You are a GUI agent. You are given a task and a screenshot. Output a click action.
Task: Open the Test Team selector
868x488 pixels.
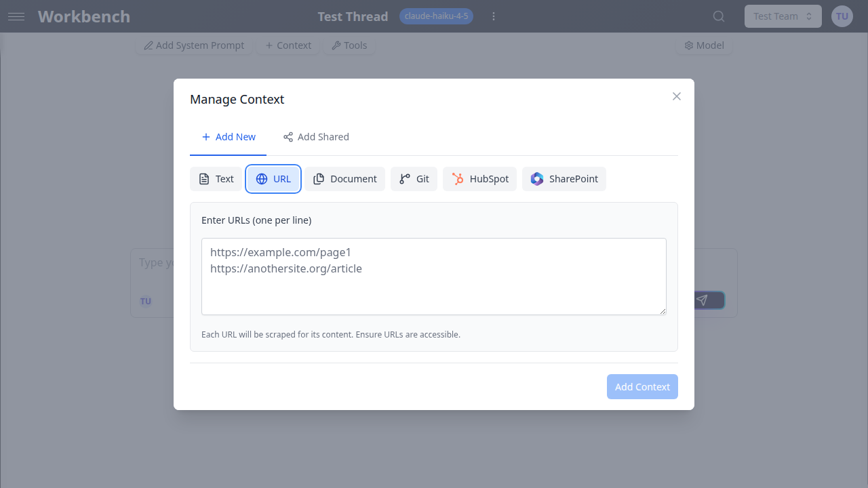coord(783,16)
